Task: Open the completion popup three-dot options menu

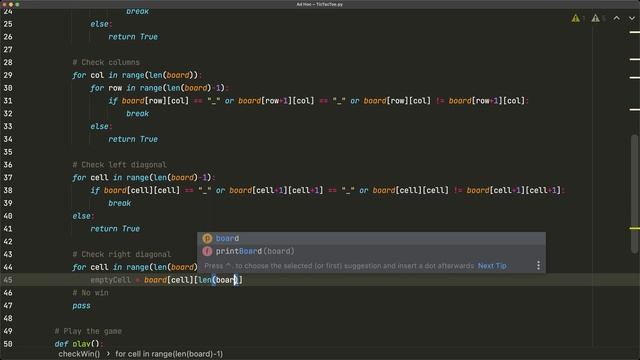Action: [538, 266]
